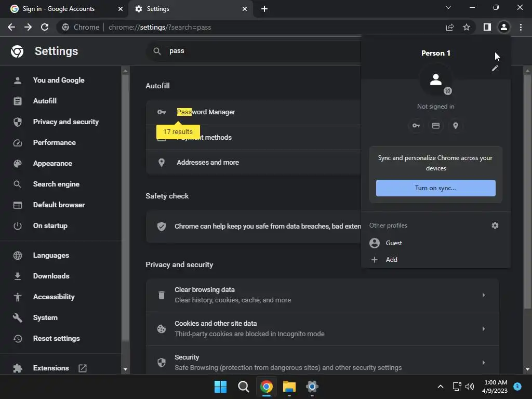Bookmark this tab with star icon
Image resolution: width=532 pixels, height=399 pixels.
click(467, 27)
